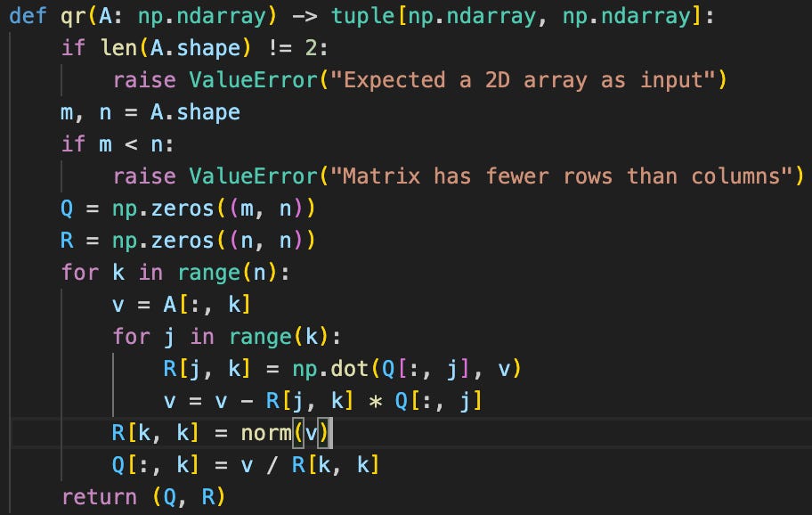Click the 'def' keyword
812x515 pixels.
coord(28,16)
